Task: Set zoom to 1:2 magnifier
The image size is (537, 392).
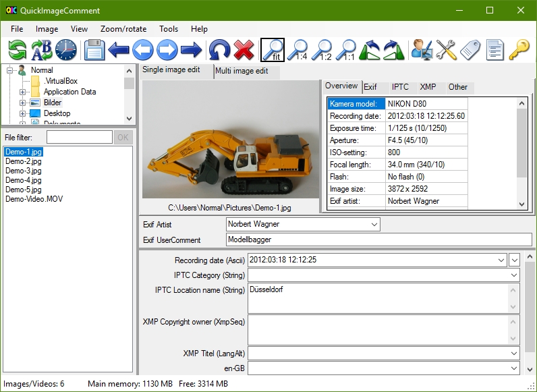Action: (322, 50)
